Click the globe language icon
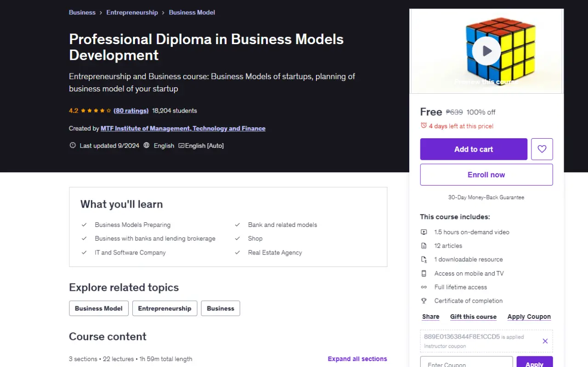588x367 pixels. 147,146
